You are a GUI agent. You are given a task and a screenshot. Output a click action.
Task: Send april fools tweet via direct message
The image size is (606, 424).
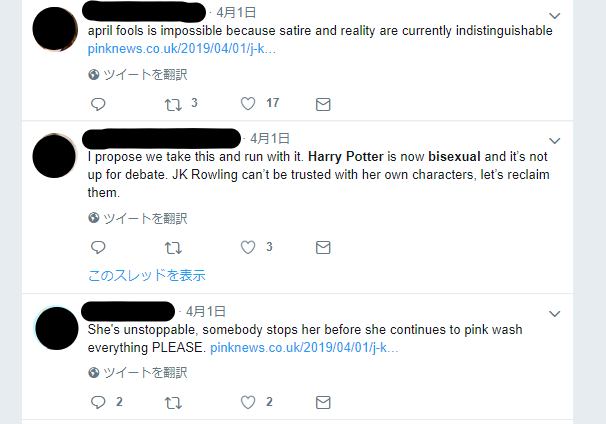(323, 103)
